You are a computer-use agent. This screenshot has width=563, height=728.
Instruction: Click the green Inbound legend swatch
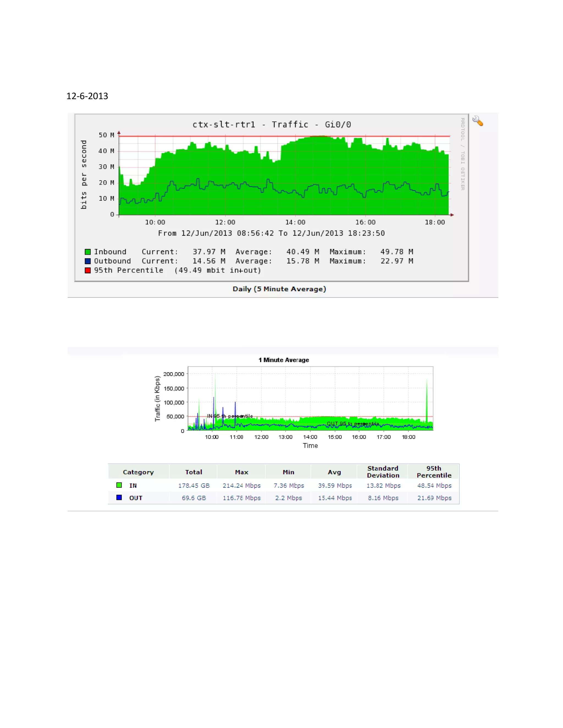88,252
